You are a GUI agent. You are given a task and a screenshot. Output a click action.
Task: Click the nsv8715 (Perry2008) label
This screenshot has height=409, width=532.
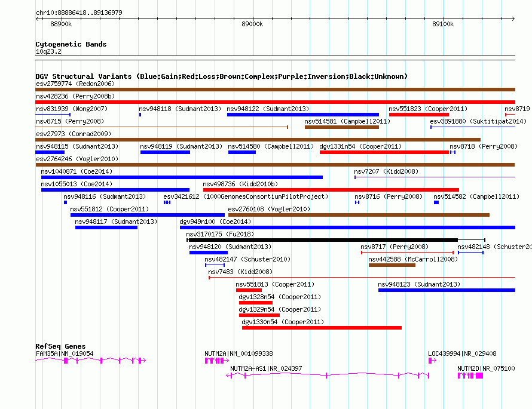(x=70, y=121)
